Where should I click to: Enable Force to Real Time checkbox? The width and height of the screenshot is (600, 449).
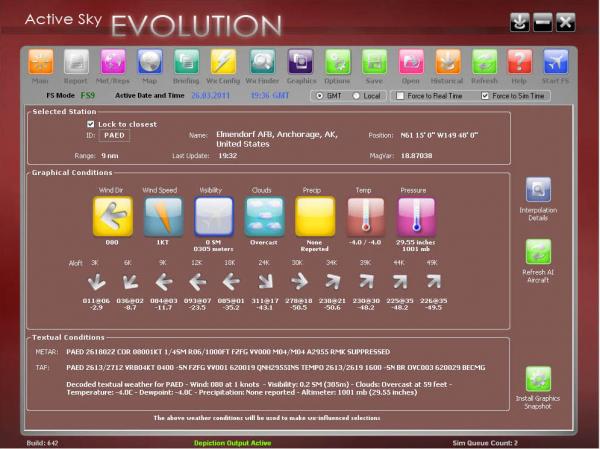[400, 96]
